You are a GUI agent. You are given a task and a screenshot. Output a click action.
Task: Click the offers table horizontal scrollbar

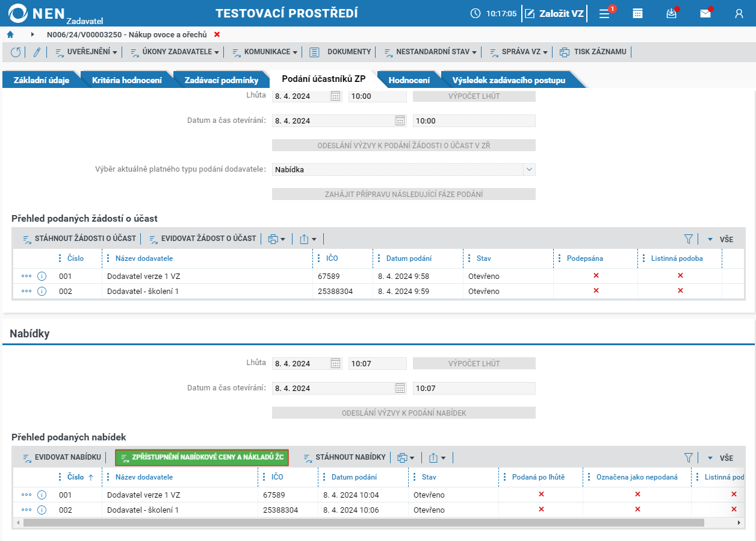click(364, 522)
